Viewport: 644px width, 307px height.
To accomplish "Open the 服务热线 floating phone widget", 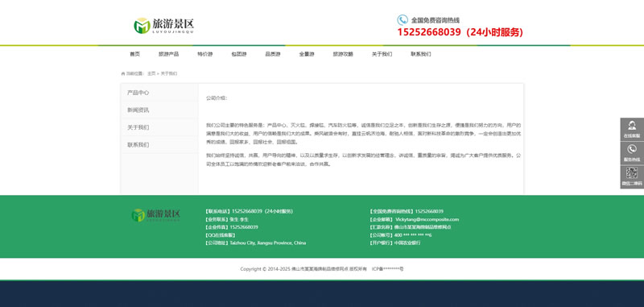I will coord(632,153).
